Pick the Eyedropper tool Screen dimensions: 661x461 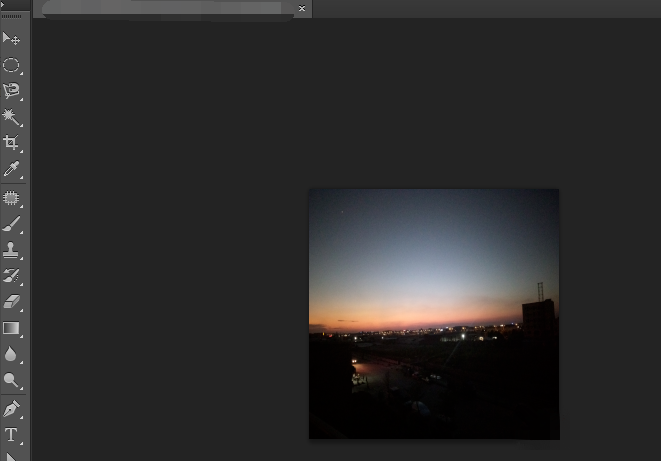coord(11,169)
